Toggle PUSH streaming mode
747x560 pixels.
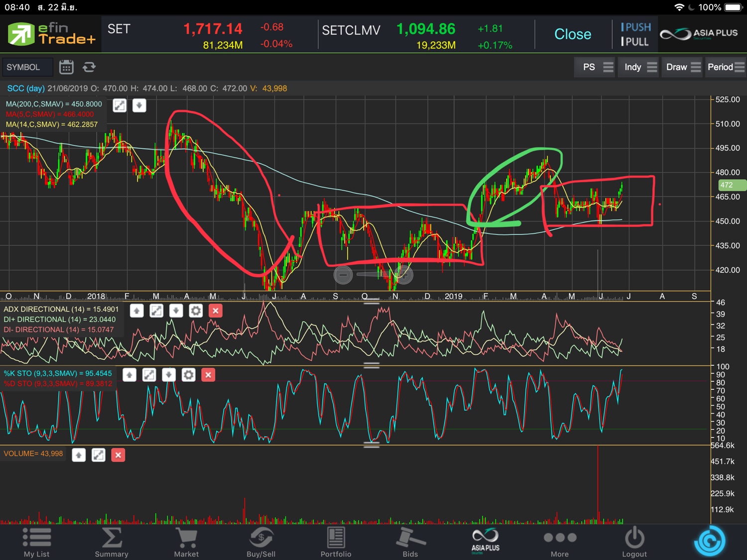click(x=635, y=27)
